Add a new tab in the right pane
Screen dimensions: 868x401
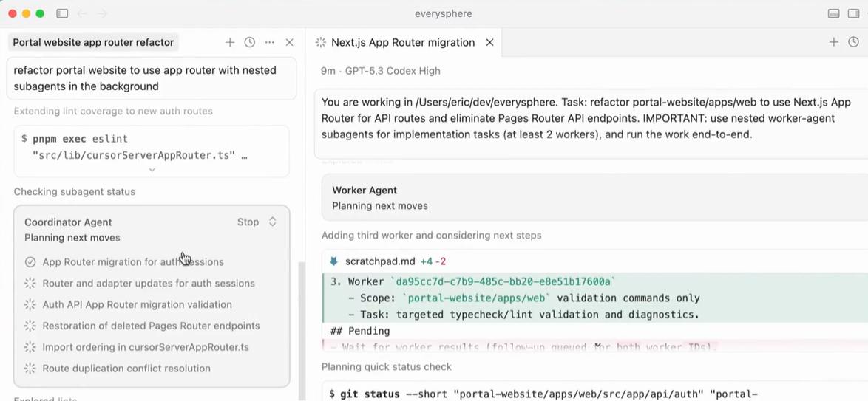(x=834, y=42)
